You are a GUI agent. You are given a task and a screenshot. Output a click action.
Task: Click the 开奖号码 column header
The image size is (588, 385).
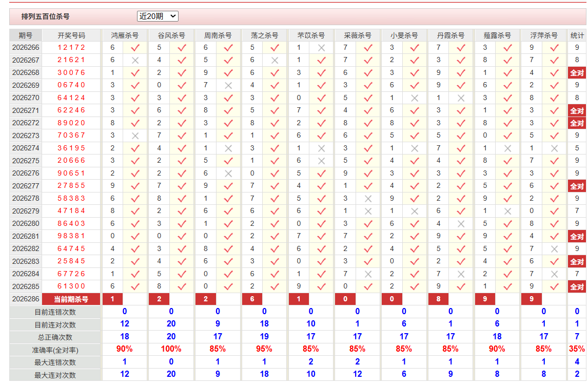tap(71, 35)
